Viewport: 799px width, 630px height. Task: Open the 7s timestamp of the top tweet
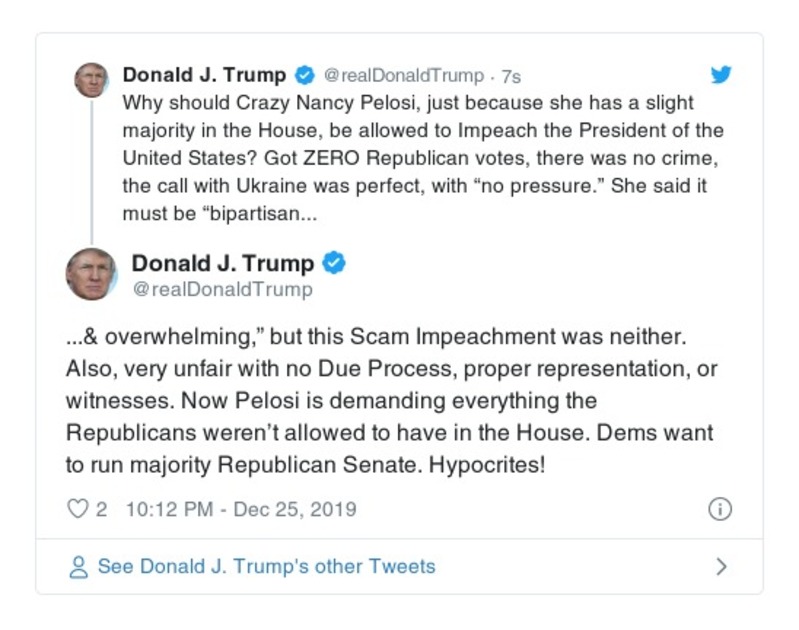511,76
